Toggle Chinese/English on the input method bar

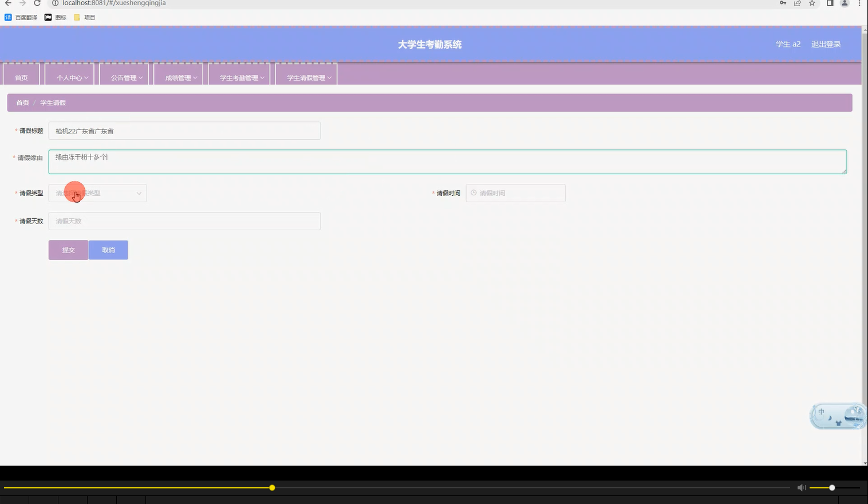tap(820, 411)
